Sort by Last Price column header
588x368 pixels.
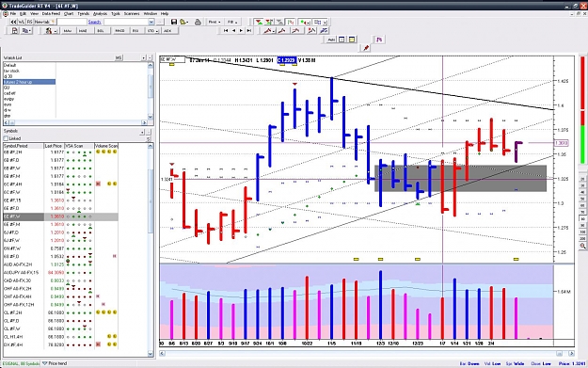(x=54, y=146)
